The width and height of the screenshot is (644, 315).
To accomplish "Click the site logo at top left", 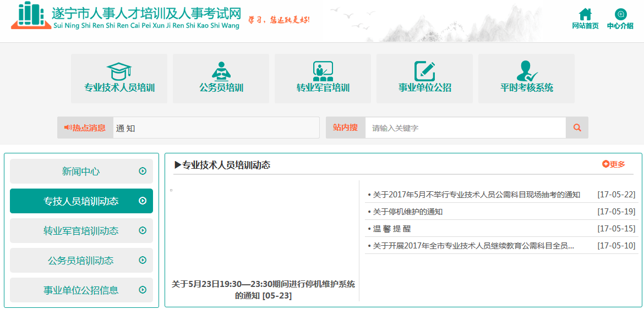I will 31,15.
